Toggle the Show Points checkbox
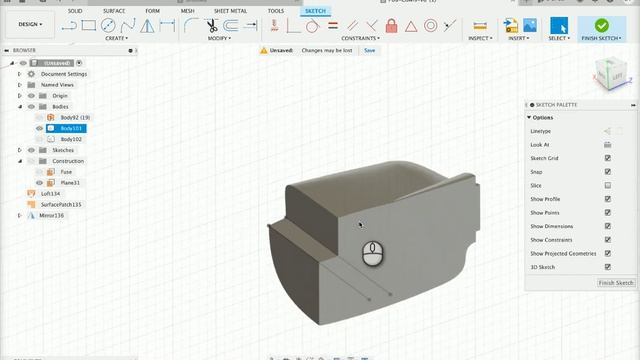This screenshot has width=640, height=360. click(608, 213)
